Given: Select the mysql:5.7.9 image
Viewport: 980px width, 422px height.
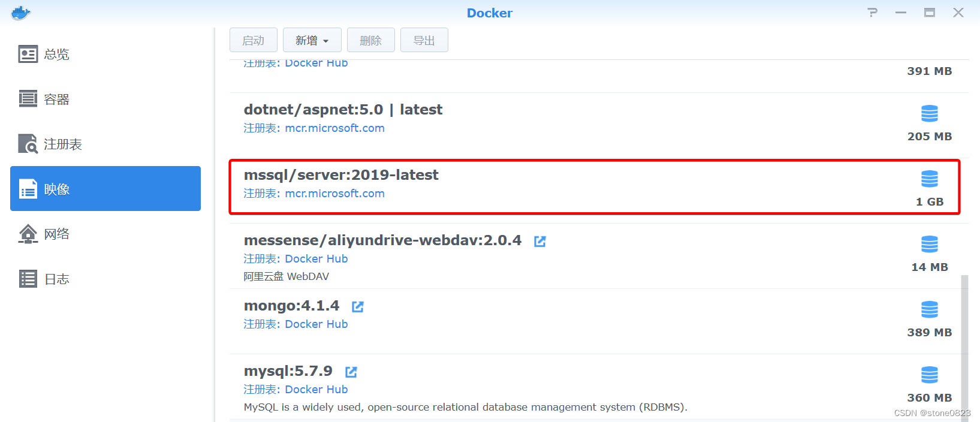Looking at the screenshot, I should 288,371.
